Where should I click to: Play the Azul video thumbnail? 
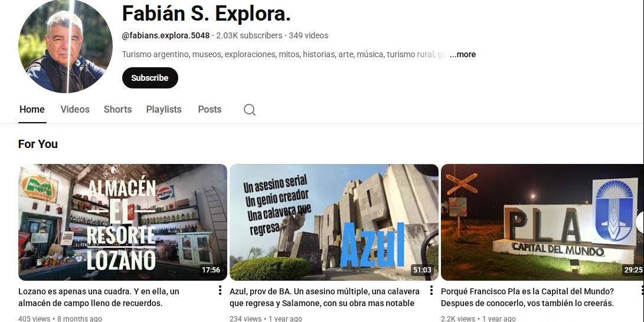click(x=334, y=222)
